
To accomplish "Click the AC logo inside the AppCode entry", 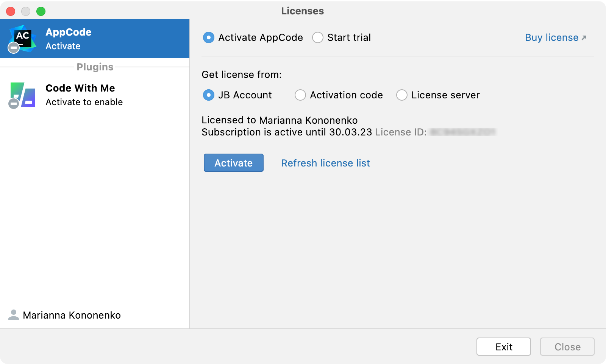I will point(23,37).
